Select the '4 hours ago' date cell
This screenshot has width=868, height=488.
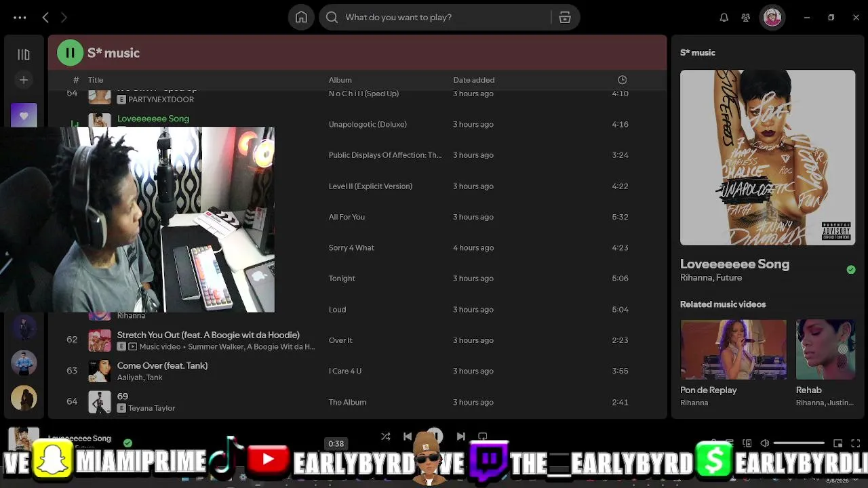473,248
